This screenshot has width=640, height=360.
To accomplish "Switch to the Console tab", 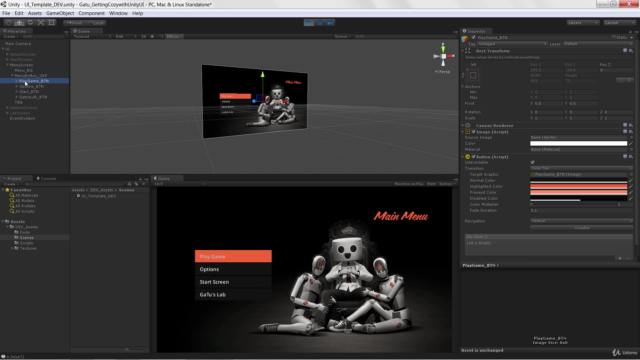I will tap(46, 178).
